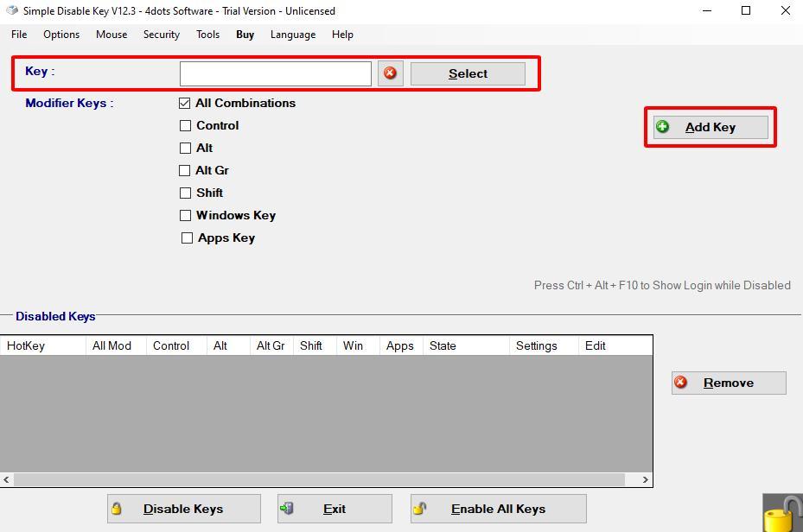The image size is (803, 532).
Task: Click the red clear icon beside the Key field
Action: click(390, 73)
